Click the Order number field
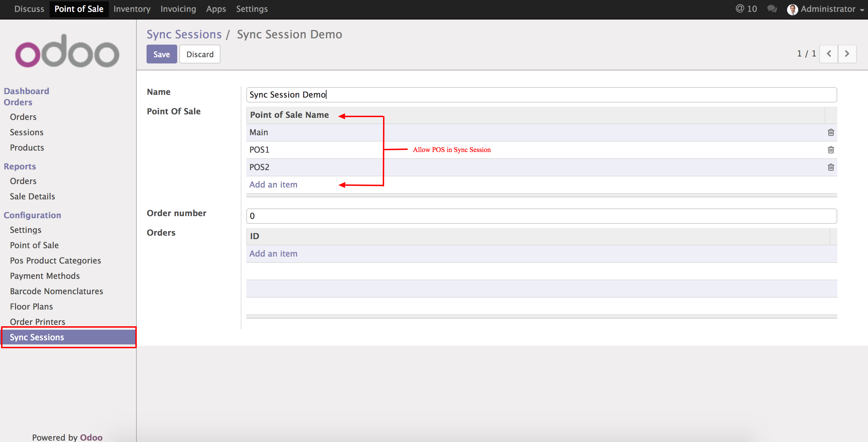The image size is (868, 442). coord(541,216)
